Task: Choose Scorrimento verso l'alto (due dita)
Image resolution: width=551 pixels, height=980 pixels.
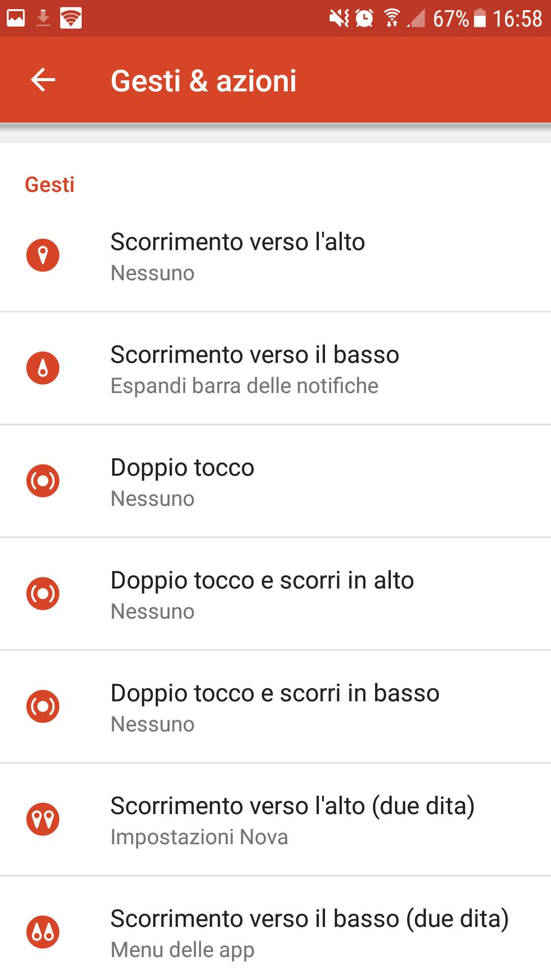Action: (292, 806)
